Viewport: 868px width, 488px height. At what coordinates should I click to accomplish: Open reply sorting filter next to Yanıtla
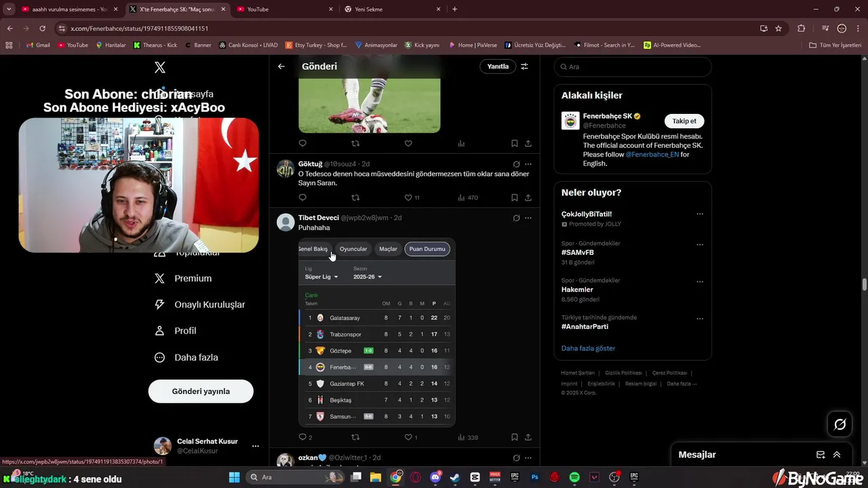coord(524,66)
